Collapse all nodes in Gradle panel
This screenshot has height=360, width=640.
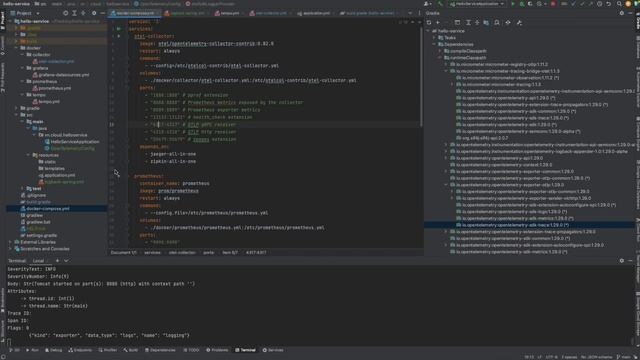tap(477, 23)
